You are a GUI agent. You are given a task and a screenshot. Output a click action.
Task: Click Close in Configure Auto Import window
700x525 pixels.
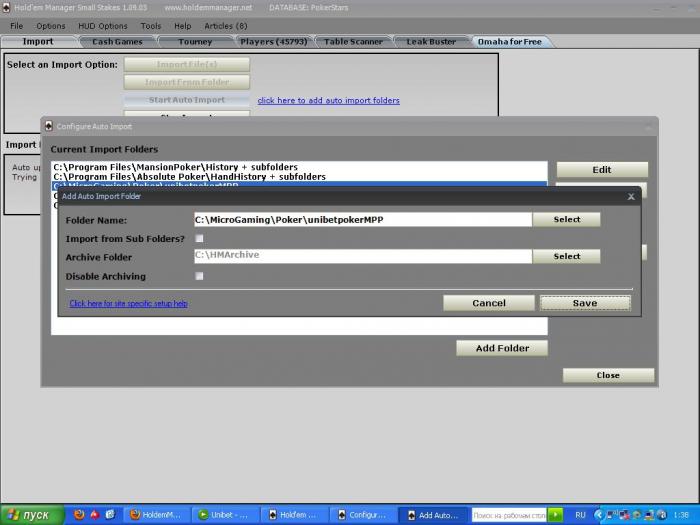click(x=608, y=375)
